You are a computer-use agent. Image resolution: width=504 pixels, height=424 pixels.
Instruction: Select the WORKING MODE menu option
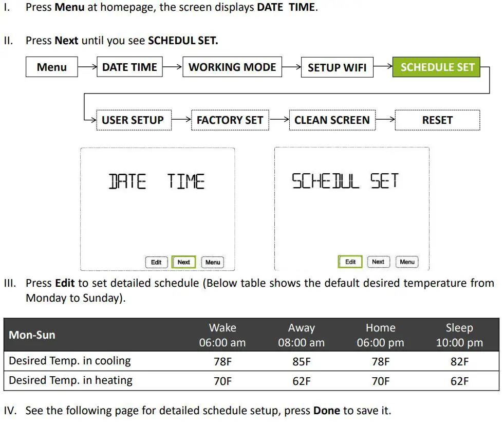pos(232,67)
